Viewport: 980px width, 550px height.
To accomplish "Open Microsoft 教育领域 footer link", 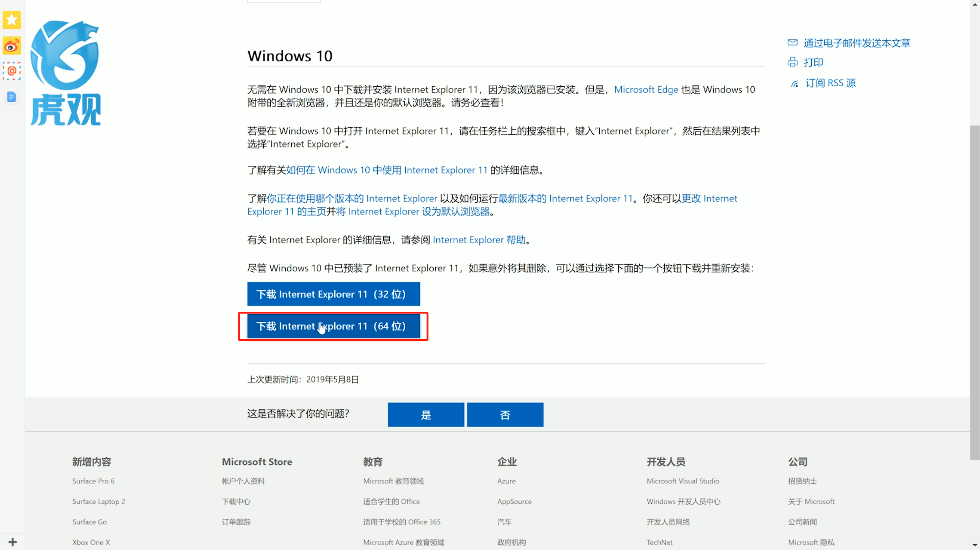I will pyautogui.click(x=394, y=481).
